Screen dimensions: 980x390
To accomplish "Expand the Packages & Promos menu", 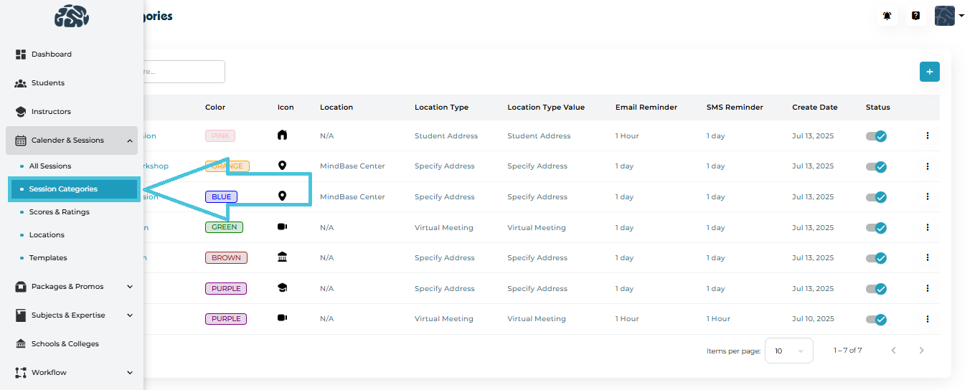I will tap(72, 287).
